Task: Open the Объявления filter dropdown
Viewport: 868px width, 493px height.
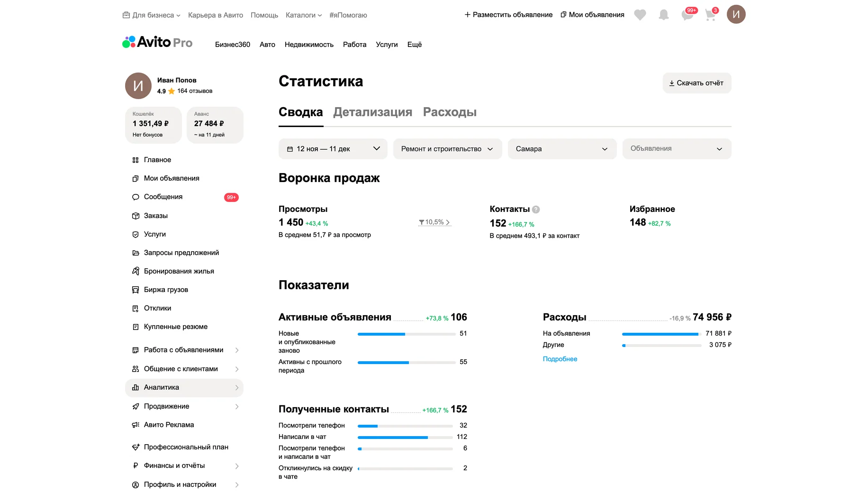Action: pyautogui.click(x=677, y=149)
